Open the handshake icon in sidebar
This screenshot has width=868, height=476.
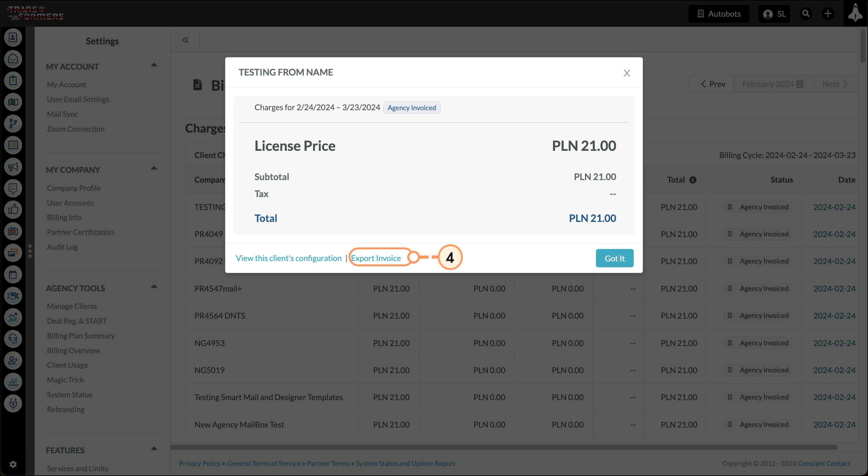pos(13,296)
